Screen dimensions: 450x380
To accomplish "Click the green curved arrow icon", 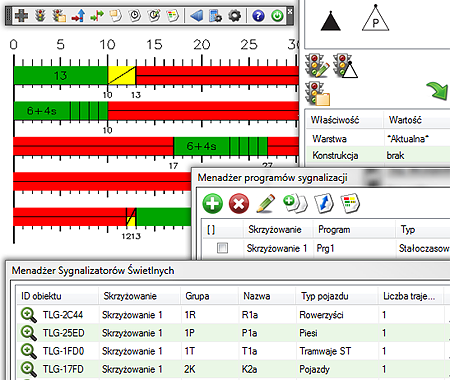I will [437, 91].
